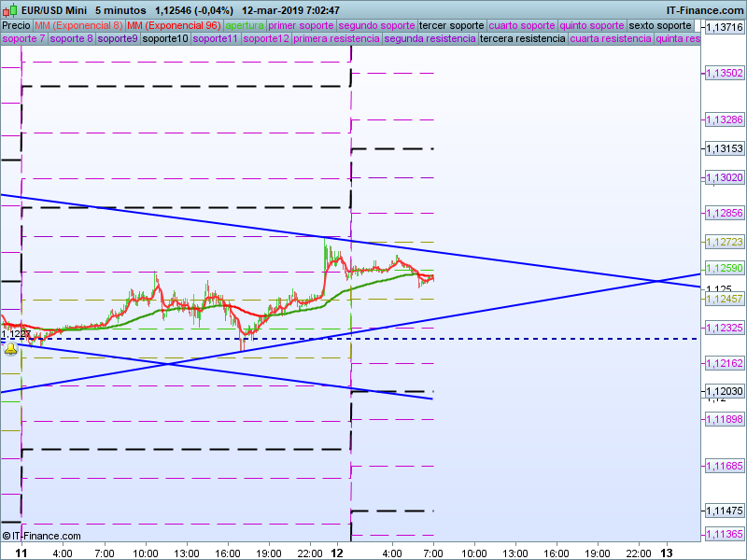Click the soporte10 indicator label

point(165,39)
